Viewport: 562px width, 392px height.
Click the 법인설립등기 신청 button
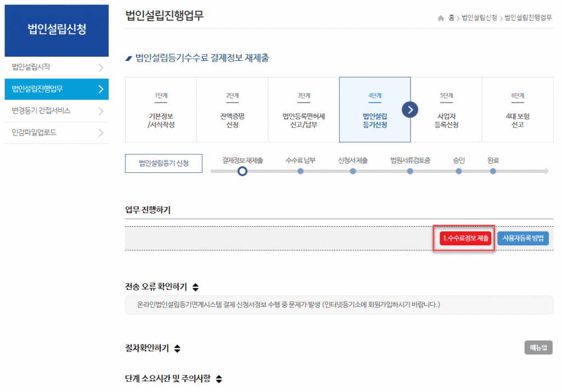pos(164,164)
